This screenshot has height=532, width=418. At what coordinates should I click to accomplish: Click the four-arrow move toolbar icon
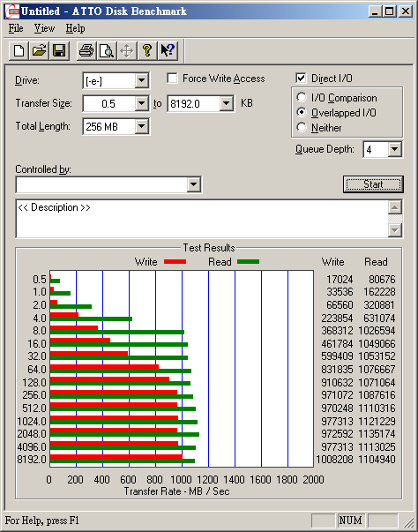127,51
